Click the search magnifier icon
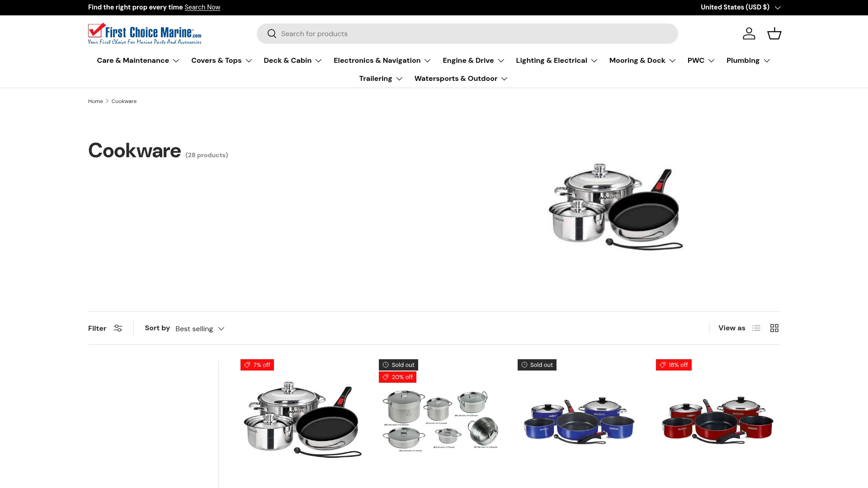 pyautogui.click(x=272, y=34)
